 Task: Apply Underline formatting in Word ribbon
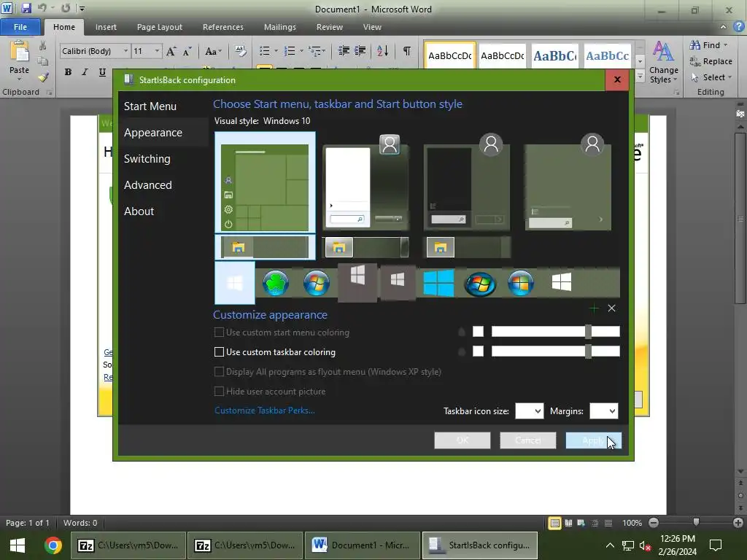point(102,72)
